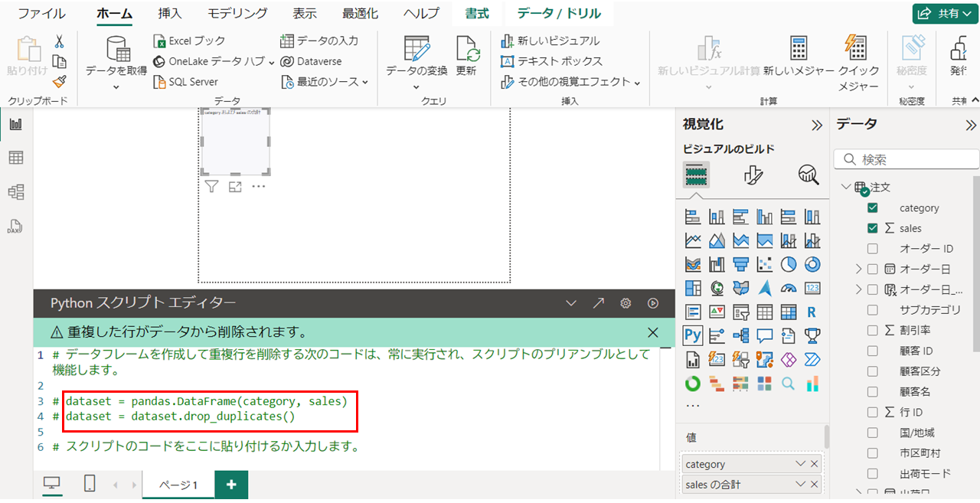Run the Python script

(x=653, y=303)
